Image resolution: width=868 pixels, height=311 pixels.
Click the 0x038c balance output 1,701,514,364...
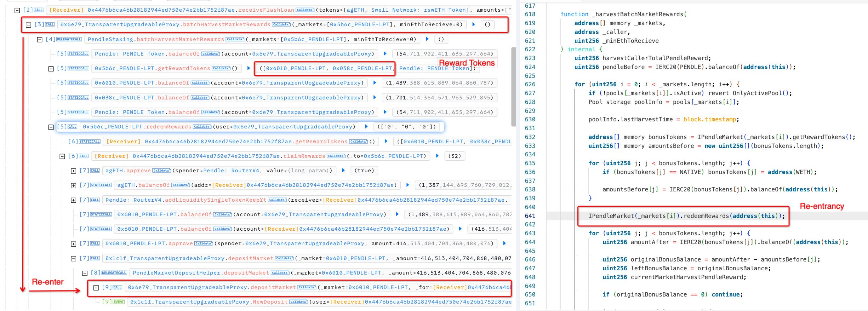click(439, 98)
